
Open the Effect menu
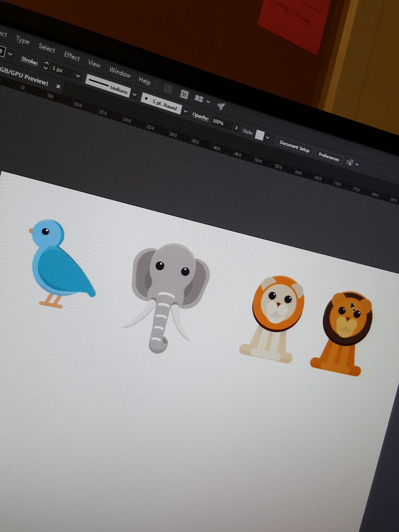click(x=72, y=58)
